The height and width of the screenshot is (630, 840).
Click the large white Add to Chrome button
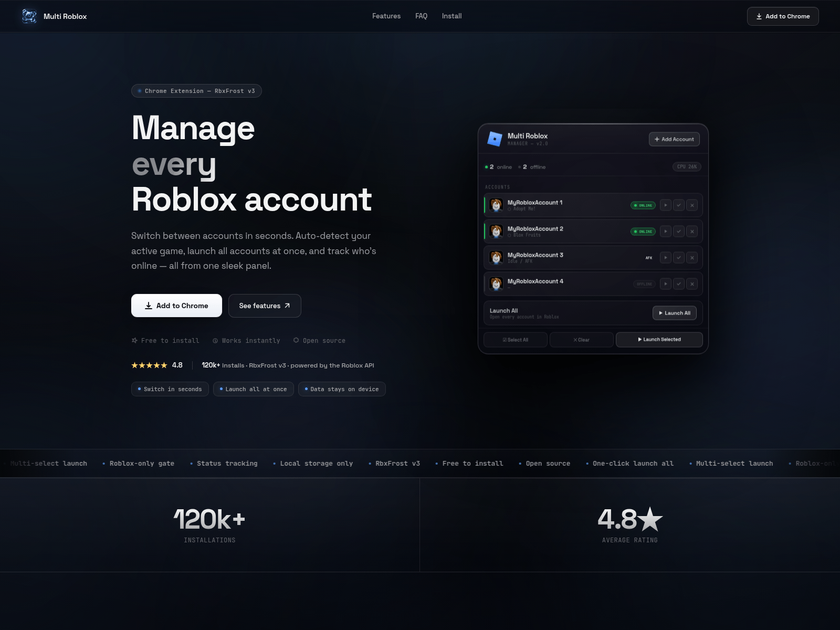tap(176, 306)
